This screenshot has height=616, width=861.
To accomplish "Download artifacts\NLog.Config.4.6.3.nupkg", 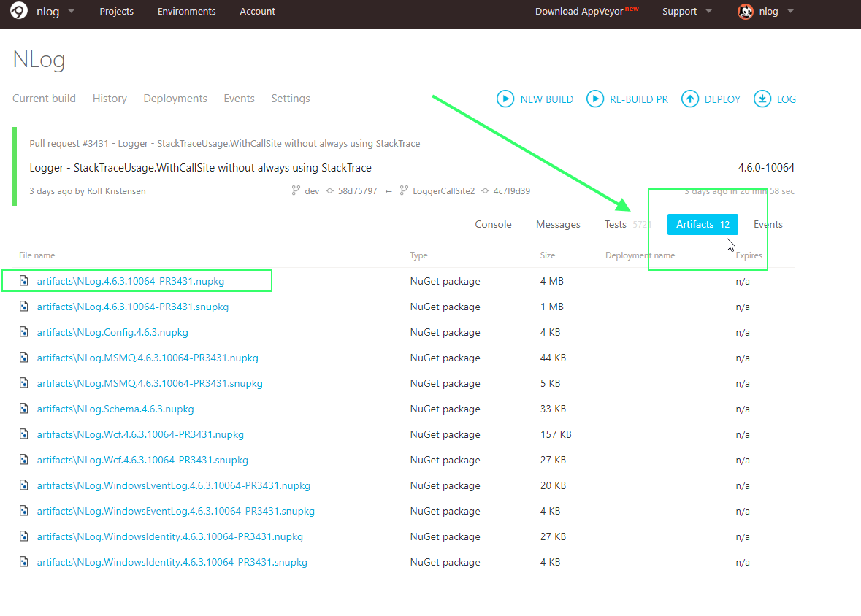I will [112, 331].
